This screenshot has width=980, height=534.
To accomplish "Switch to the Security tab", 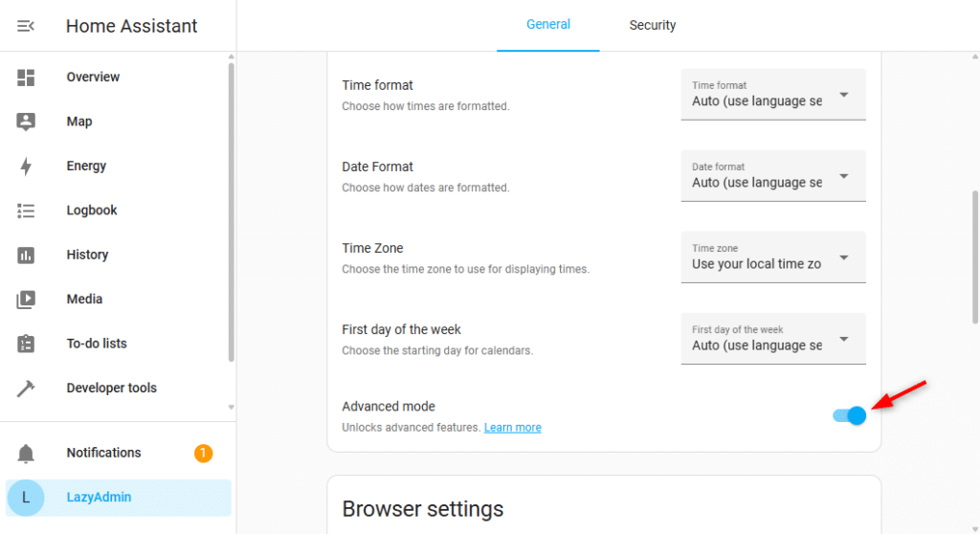I will (x=652, y=25).
